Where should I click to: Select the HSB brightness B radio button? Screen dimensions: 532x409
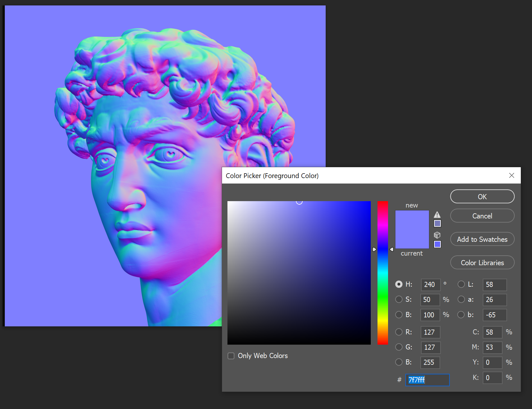399,315
